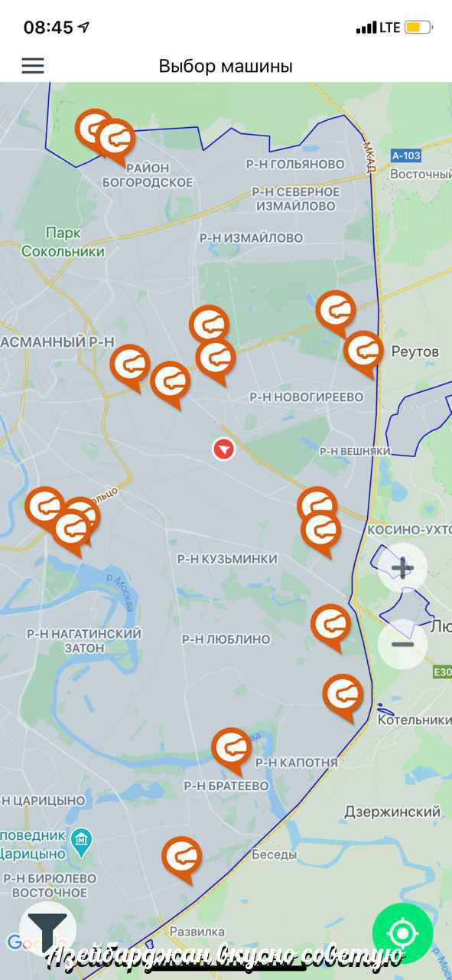The width and height of the screenshot is (452, 980).
Task: Select car marker beside Басманный Р-Н label
Action: pyautogui.click(x=130, y=367)
